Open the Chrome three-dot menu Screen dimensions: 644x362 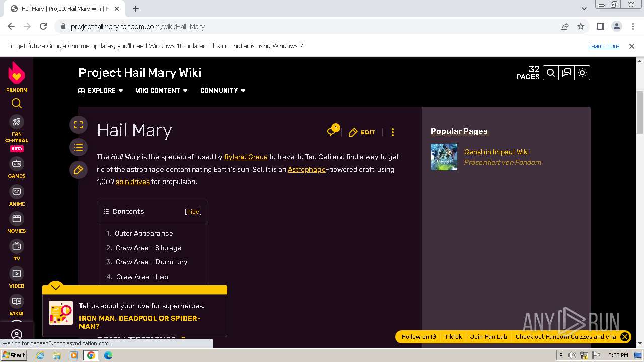point(633,27)
